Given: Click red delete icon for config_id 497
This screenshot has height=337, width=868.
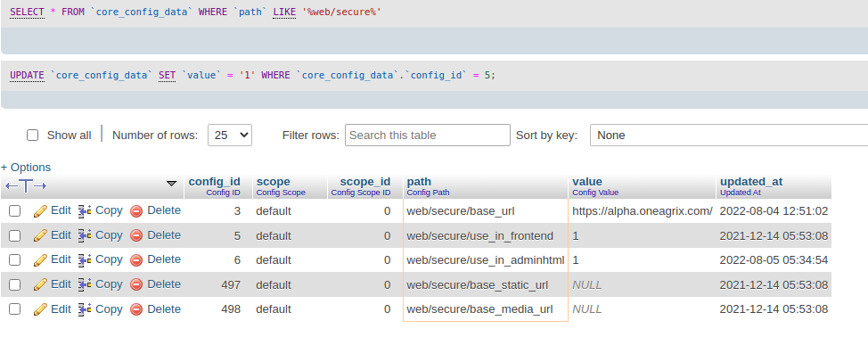Looking at the screenshot, I should point(136,284).
